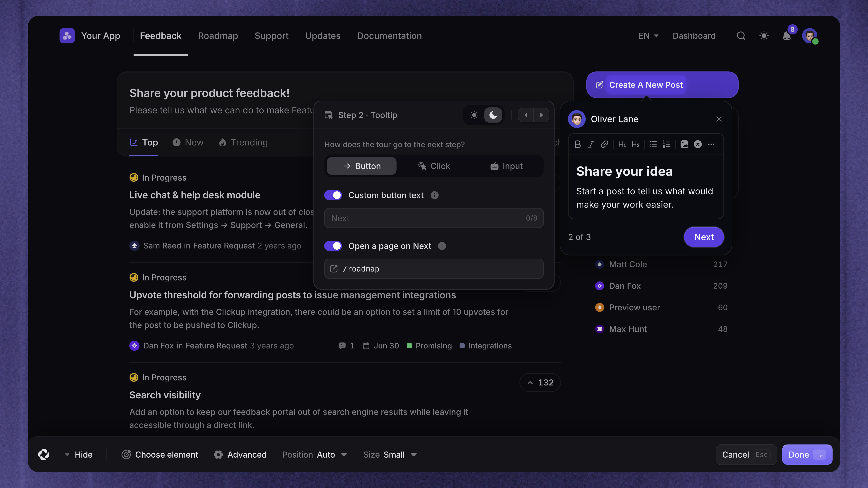
Task: Open the EN language dropdown
Action: click(648, 36)
